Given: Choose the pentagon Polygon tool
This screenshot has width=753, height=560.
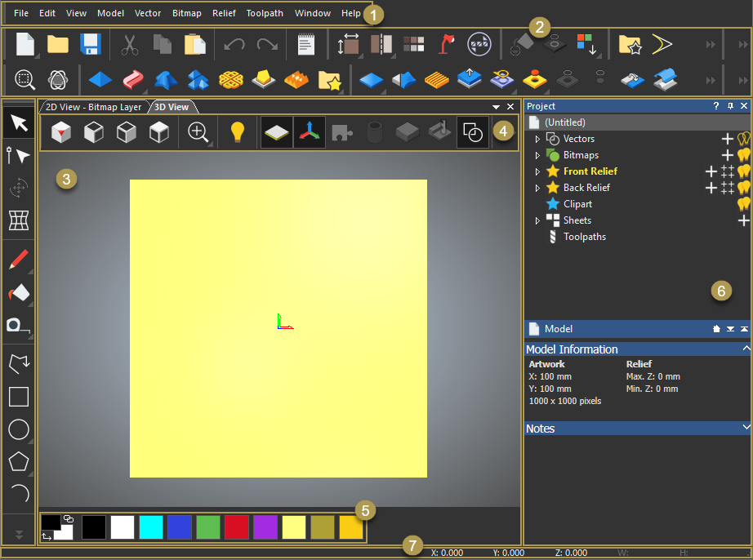Looking at the screenshot, I should pyautogui.click(x=19, y=461).
